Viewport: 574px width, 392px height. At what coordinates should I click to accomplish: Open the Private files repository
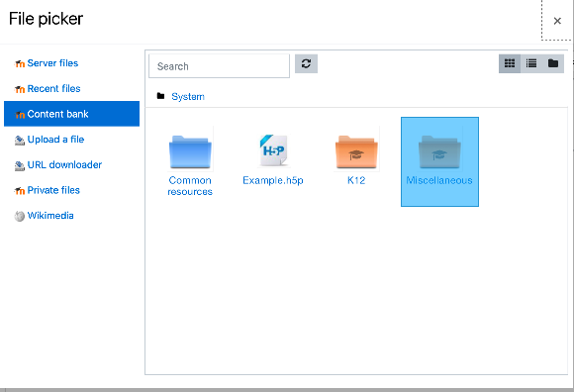click(53, 190)
